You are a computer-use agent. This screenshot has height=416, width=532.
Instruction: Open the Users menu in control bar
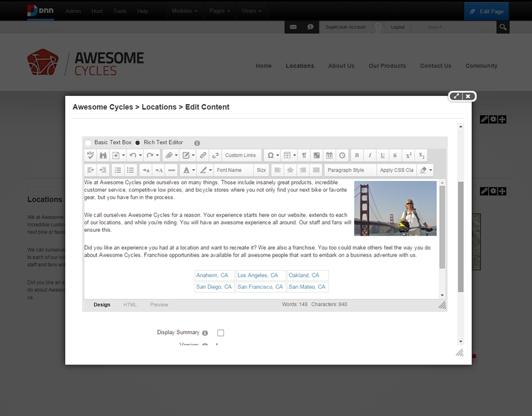(252, 11)
